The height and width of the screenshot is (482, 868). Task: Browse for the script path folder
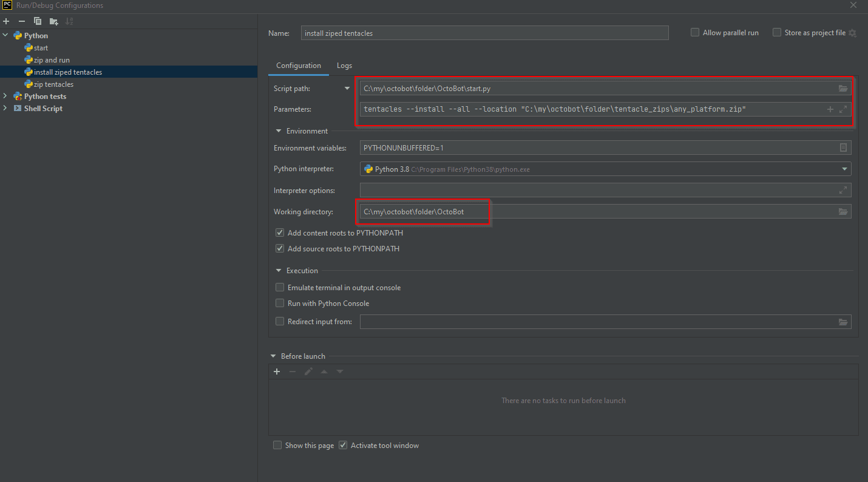(x=843, y=89)
